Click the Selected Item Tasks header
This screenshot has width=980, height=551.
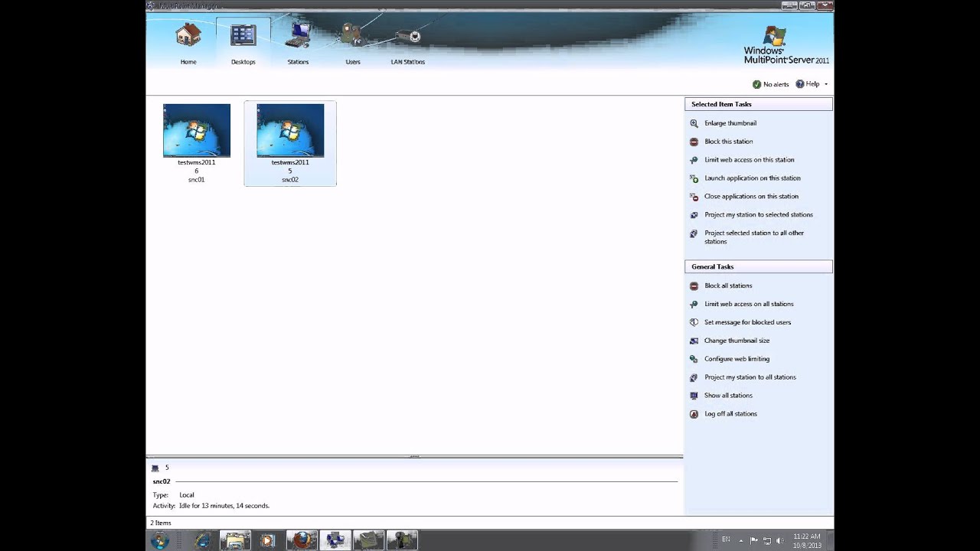(x=758, y=104)
